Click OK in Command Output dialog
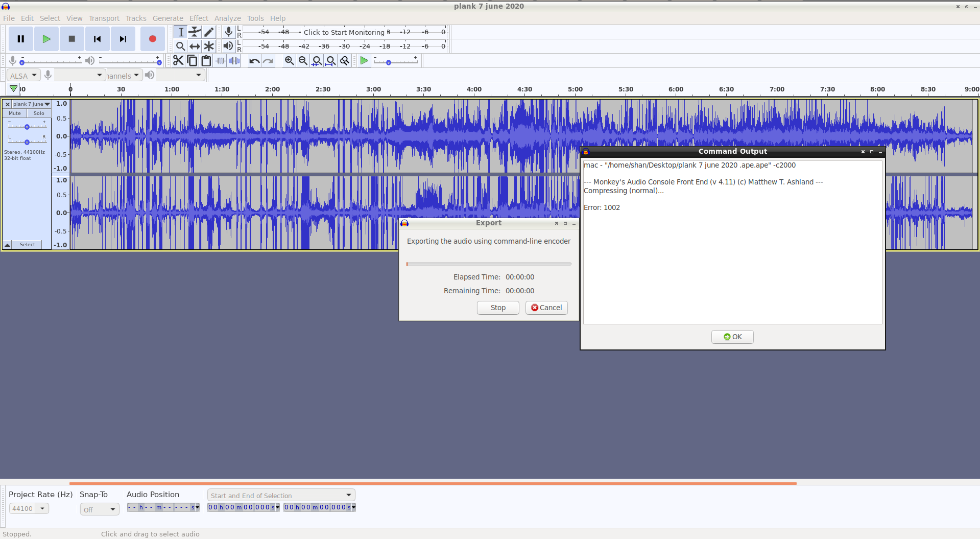Screen dimensions: 980x539 coord(732,337)
